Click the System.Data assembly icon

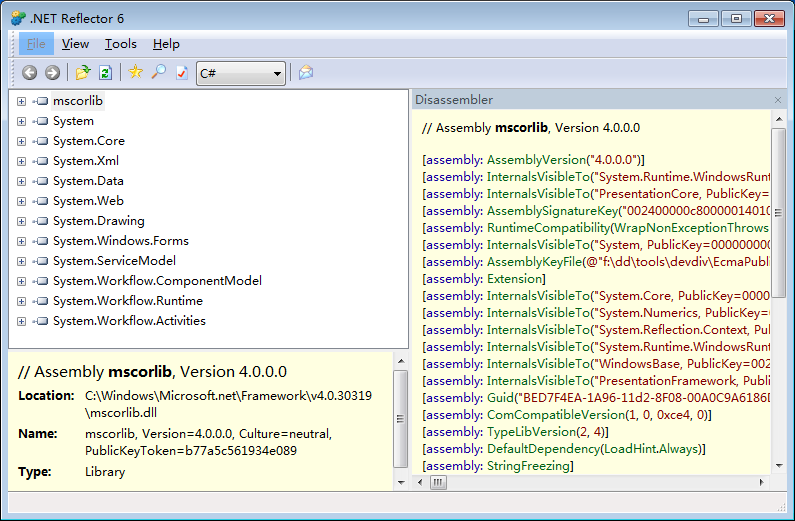coord(41,181)
